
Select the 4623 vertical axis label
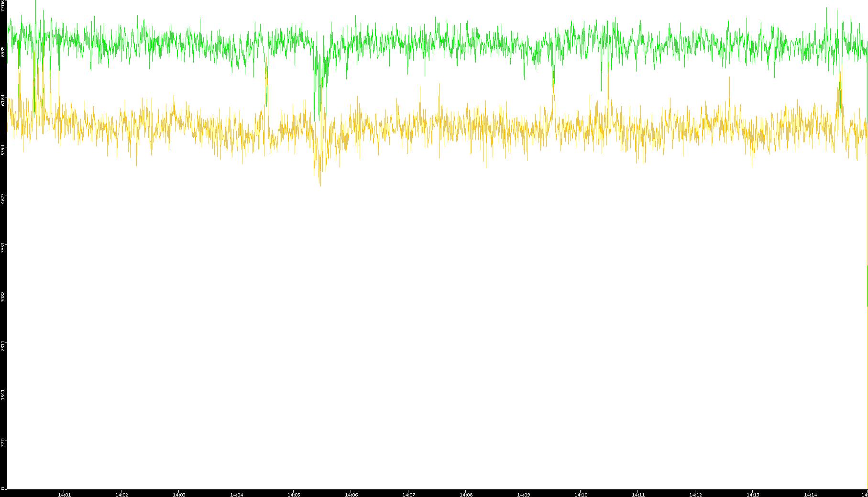tap(3, 199)
